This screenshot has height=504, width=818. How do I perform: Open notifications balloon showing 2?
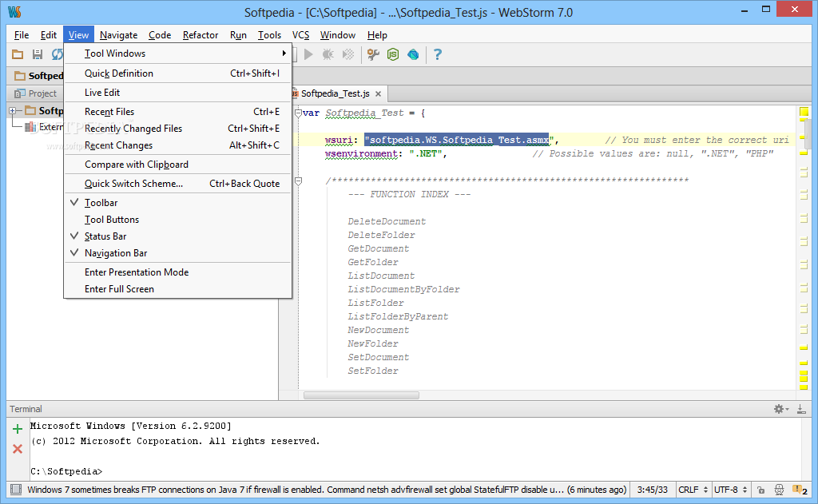(x=800, y=490)
